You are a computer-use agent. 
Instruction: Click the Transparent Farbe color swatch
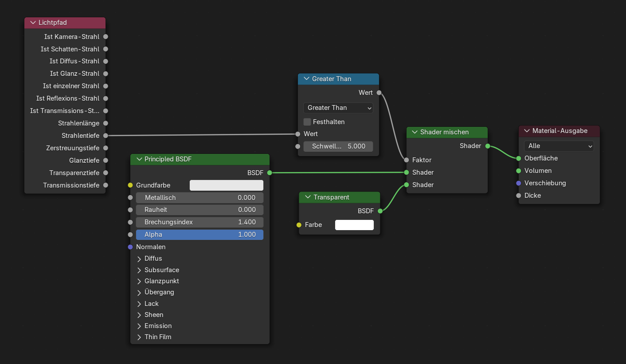(354, 225)
